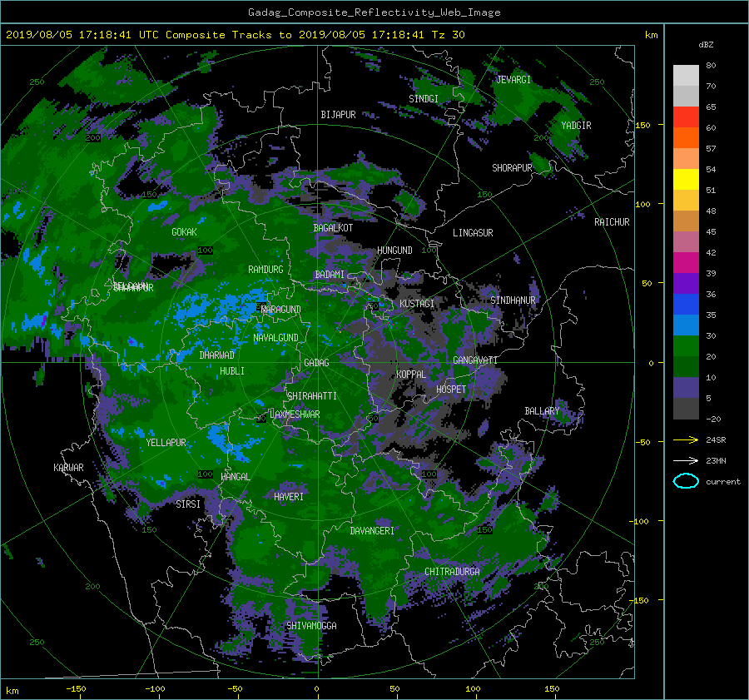The width and height of the screenshot is (749, 700).
Task: Click the BADAMI city label
Action: [x=330, y=275]
